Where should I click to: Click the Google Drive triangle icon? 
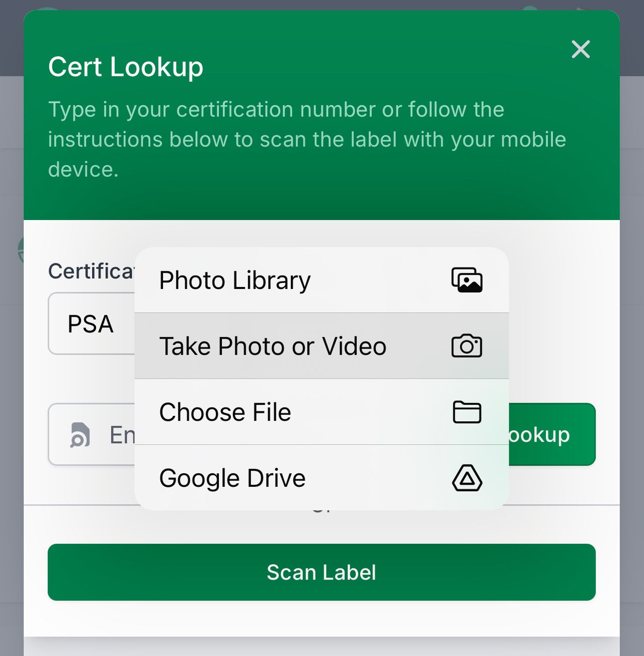pyautogui.click(x=467, y=478)
